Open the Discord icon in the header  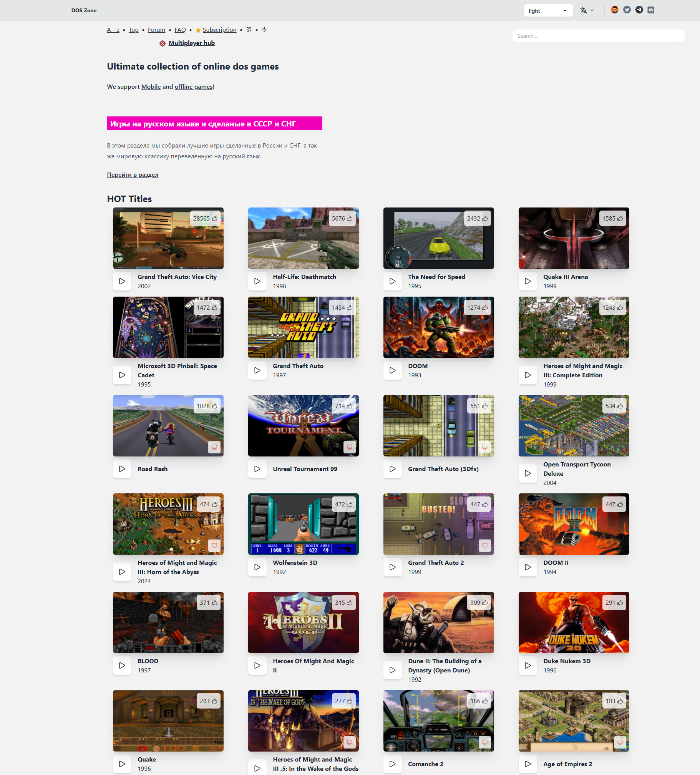pyautogui.click(x=651, y=10)
